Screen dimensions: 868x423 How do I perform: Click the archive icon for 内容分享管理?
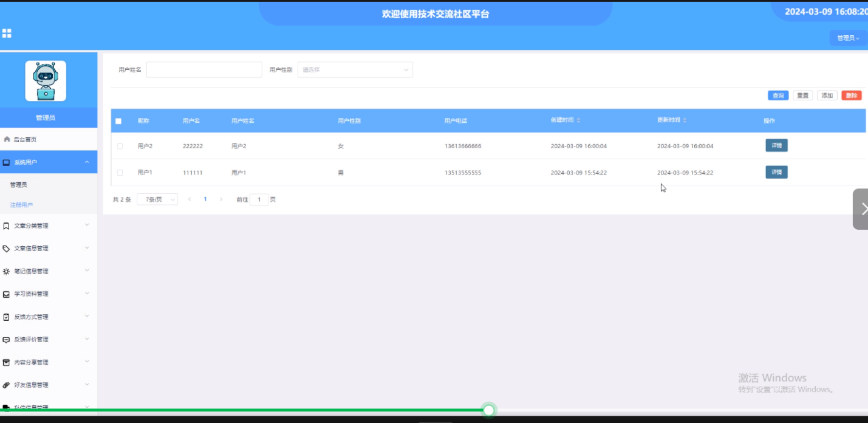(x=6, y=362)
